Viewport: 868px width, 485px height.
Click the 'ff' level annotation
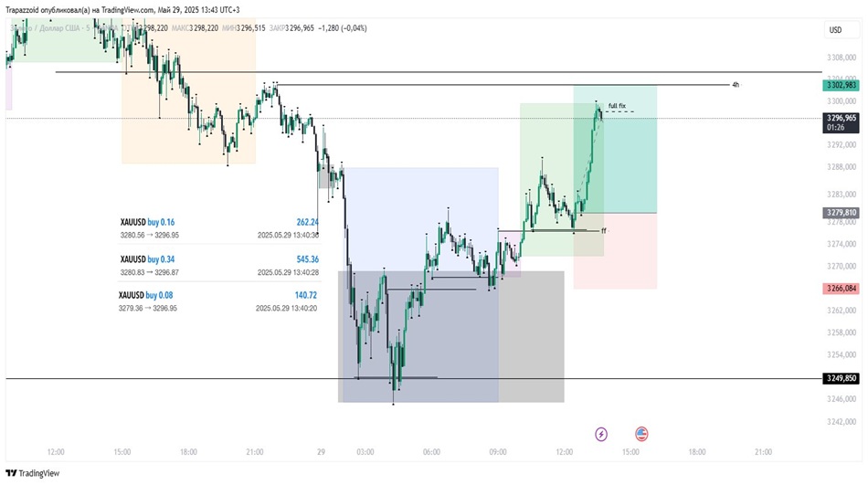coord(604,231)
